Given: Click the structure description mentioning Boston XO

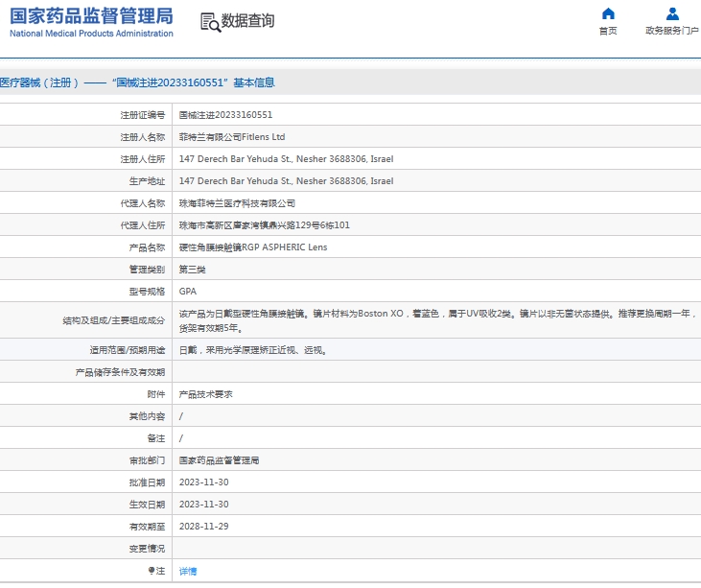Looking at the screenshot, I should [437, 320].
